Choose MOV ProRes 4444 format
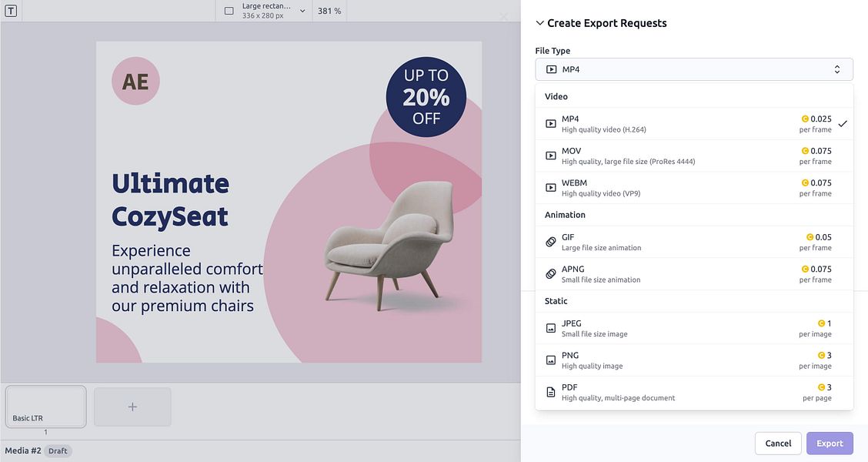 (x=693, y=156)
